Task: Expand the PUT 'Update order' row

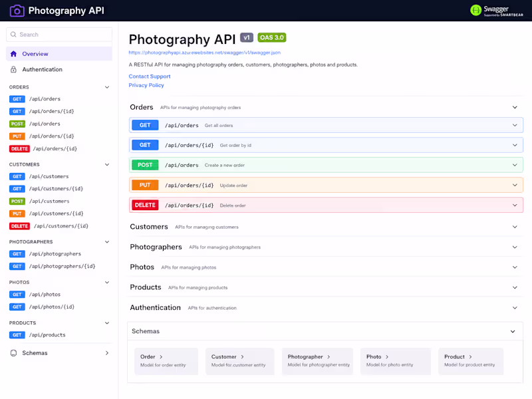Action: (326, 185)
